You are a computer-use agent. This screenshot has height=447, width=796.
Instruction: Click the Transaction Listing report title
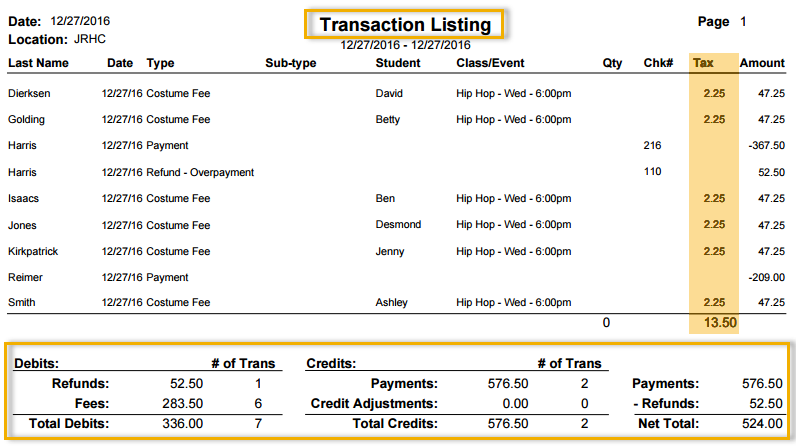point(405,24)
